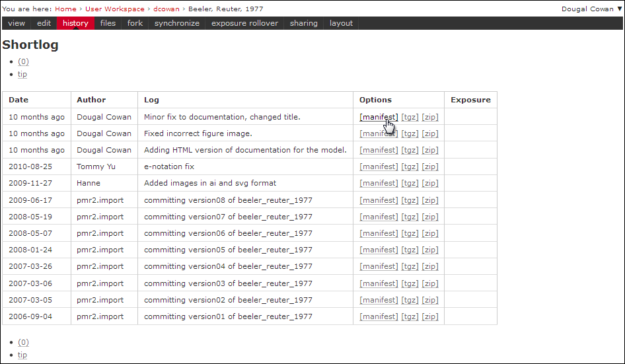625x364 pixels.
Task: Download tgz for Hanne's 2009-11-27 commit
Action: point(410,183)
